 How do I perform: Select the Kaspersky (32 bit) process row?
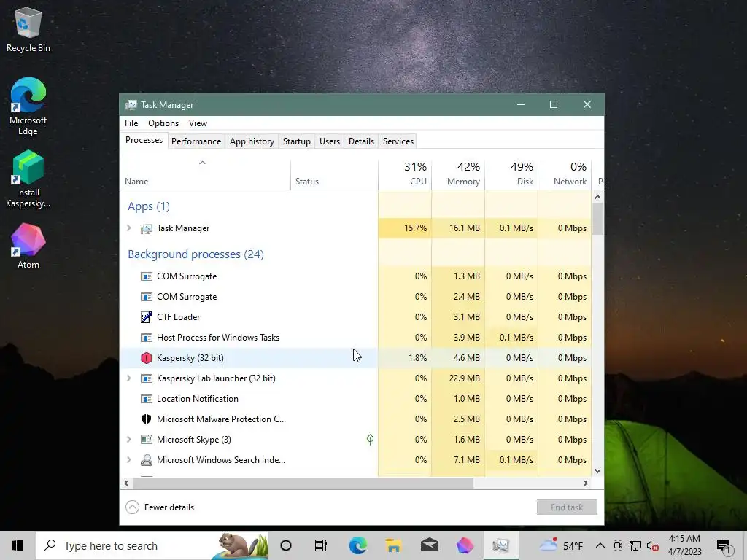(355, 358)
